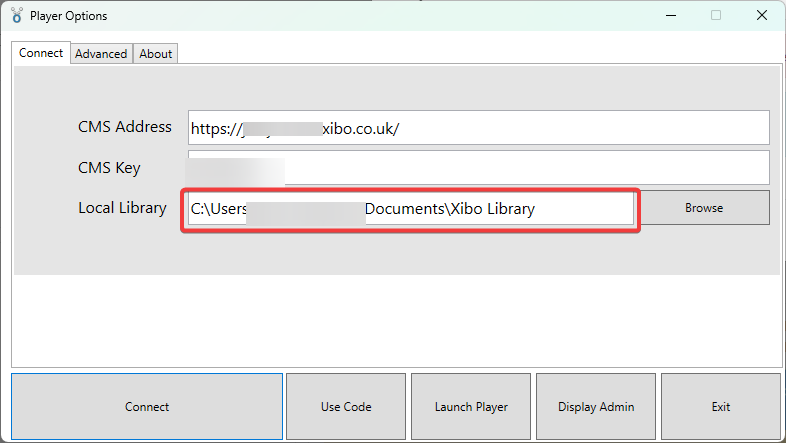
Task: Select the Connect tab
Action: point(41,53)
